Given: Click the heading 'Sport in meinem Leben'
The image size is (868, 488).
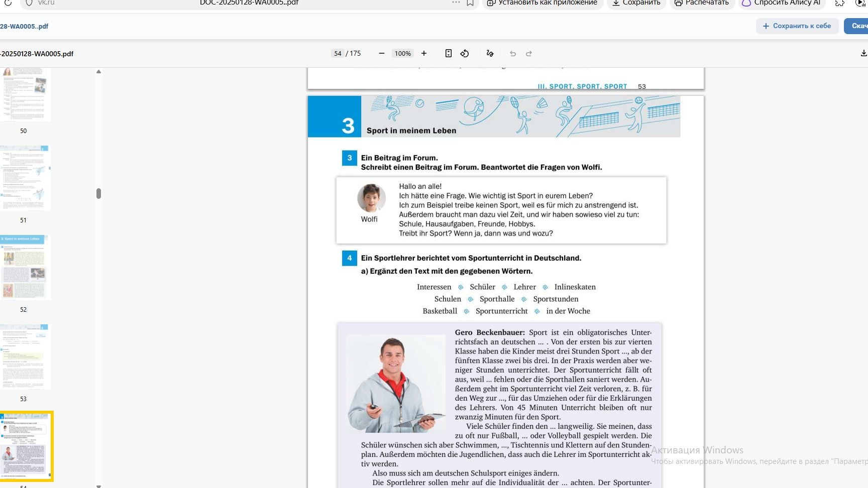Looking at the screenshot, I should coord(411,131).
